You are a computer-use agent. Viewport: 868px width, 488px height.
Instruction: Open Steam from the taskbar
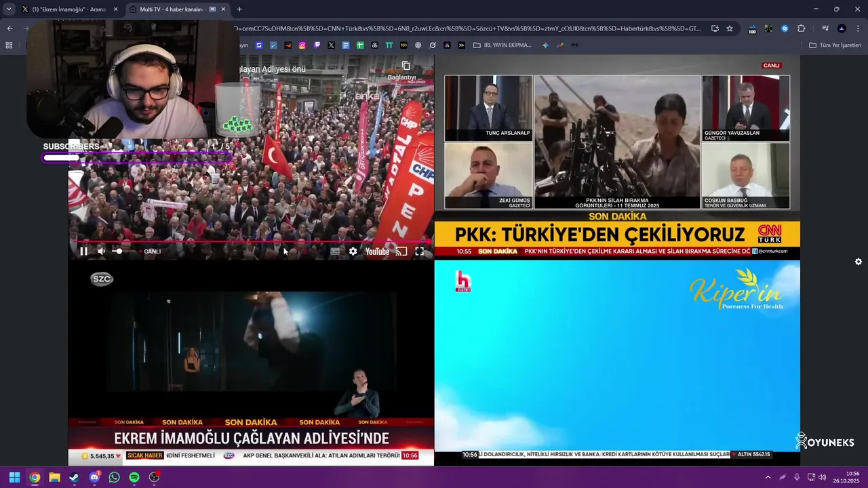pos(74,477)
